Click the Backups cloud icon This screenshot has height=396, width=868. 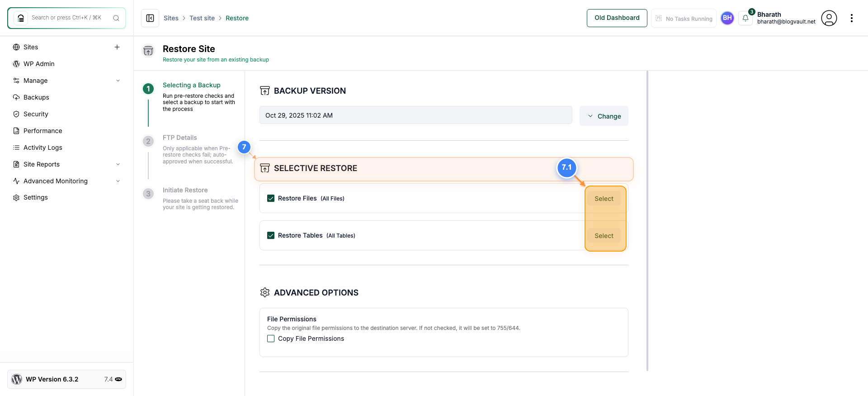16,97
